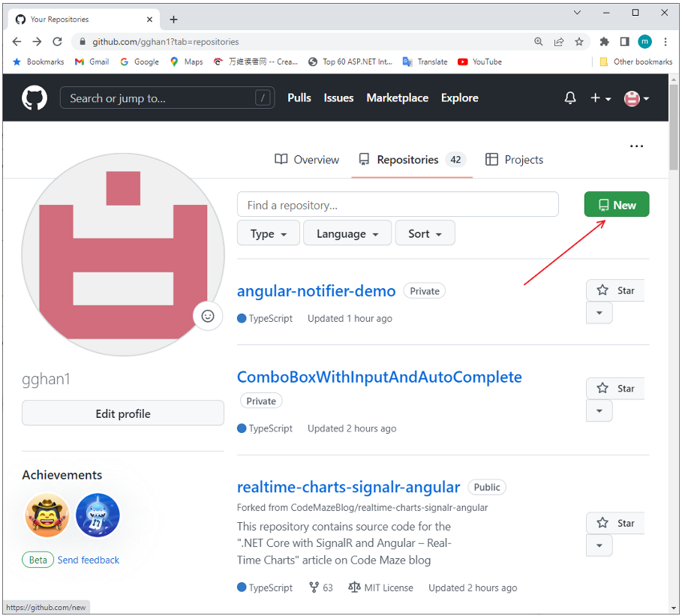Open the Language filter dropdown
This screenshot has width=682, height=616.
click(x=347, y=233)
